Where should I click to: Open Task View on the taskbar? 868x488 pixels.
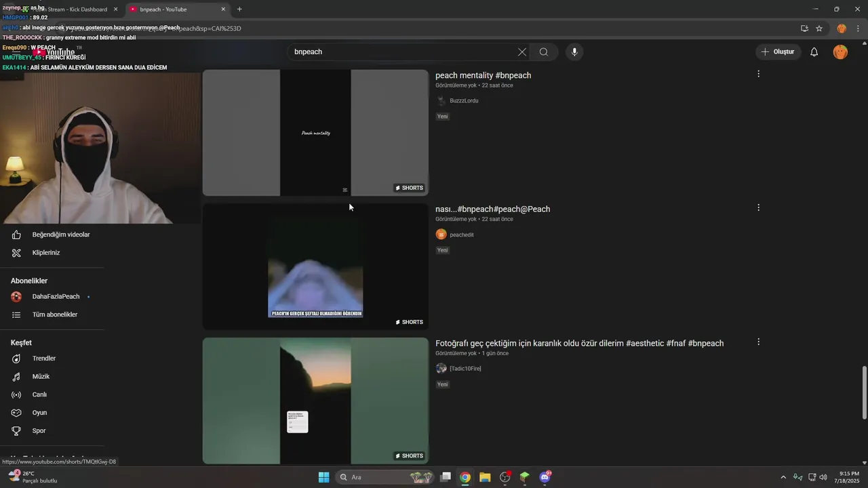(x=446, y=477)
